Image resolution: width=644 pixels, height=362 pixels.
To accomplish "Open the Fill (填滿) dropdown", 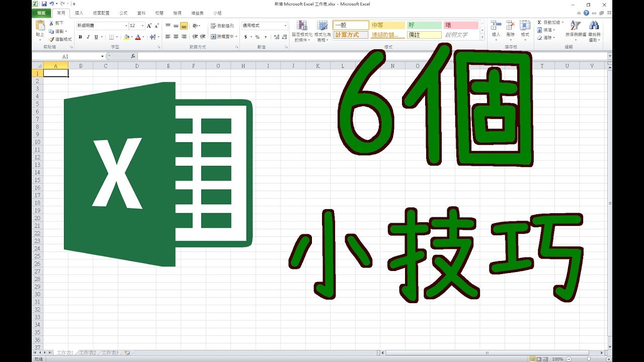I will [x=546, y=30].
